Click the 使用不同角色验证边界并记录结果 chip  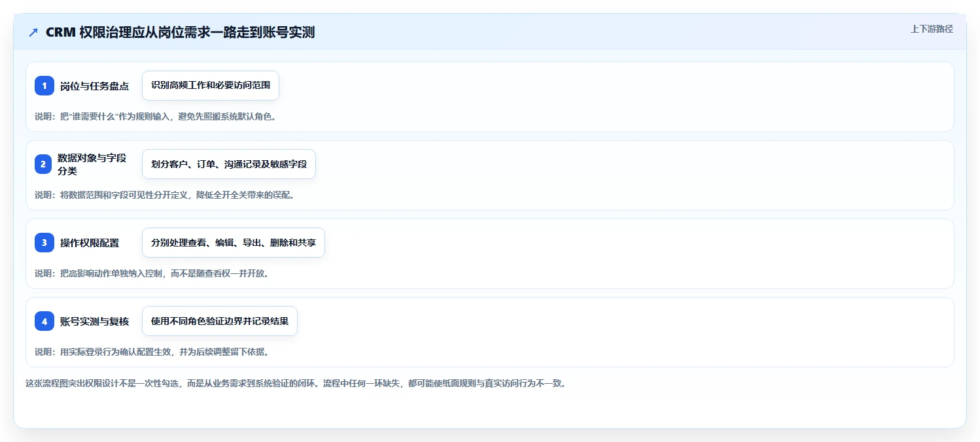pos(220,321)
